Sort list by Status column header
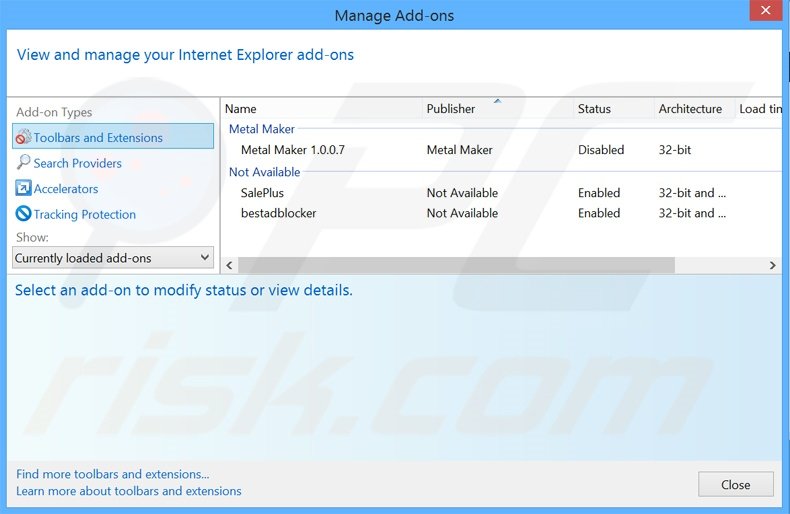 click(x=614, y=109)
